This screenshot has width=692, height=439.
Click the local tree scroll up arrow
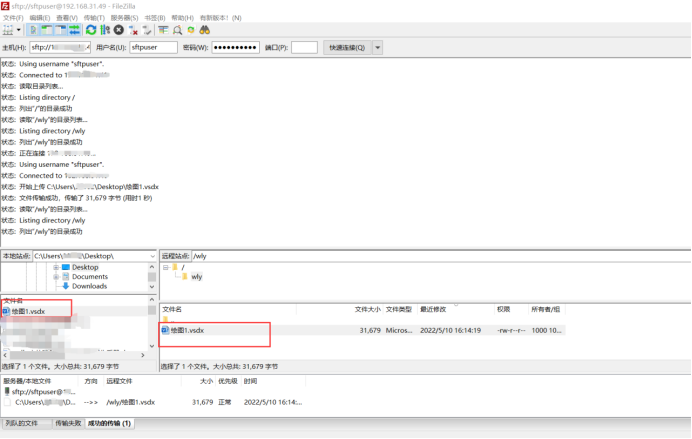(152, 267)
